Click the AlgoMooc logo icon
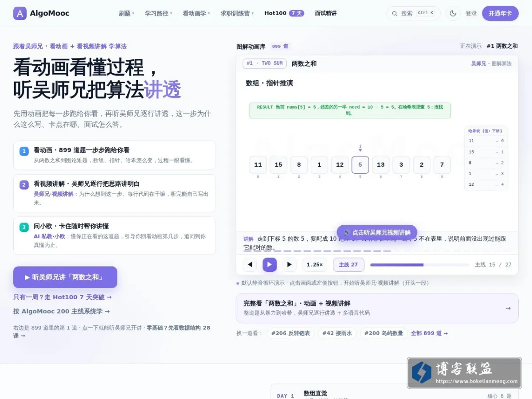 click(20, 13)
